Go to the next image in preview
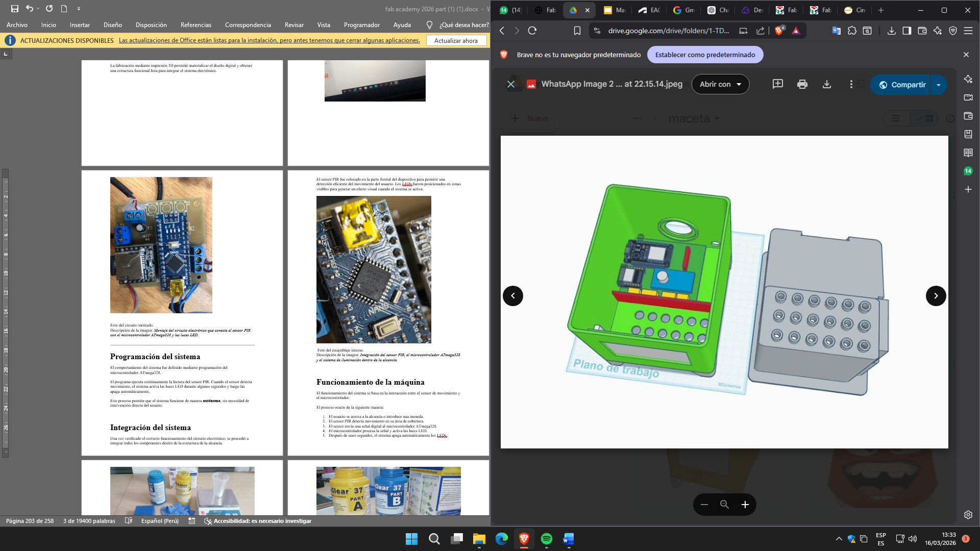 [x=936, y=296]
